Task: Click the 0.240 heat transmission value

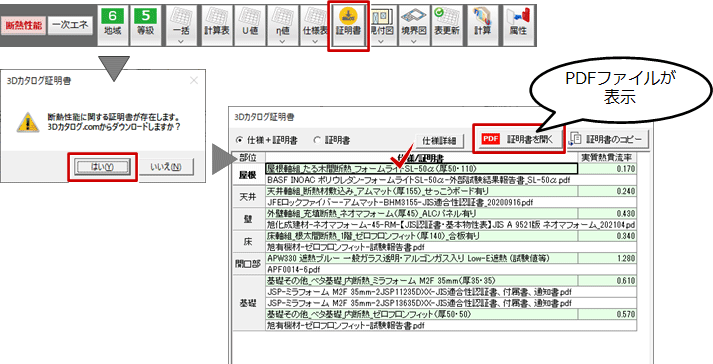Action: pyautogui.click(x=607, y=191)
